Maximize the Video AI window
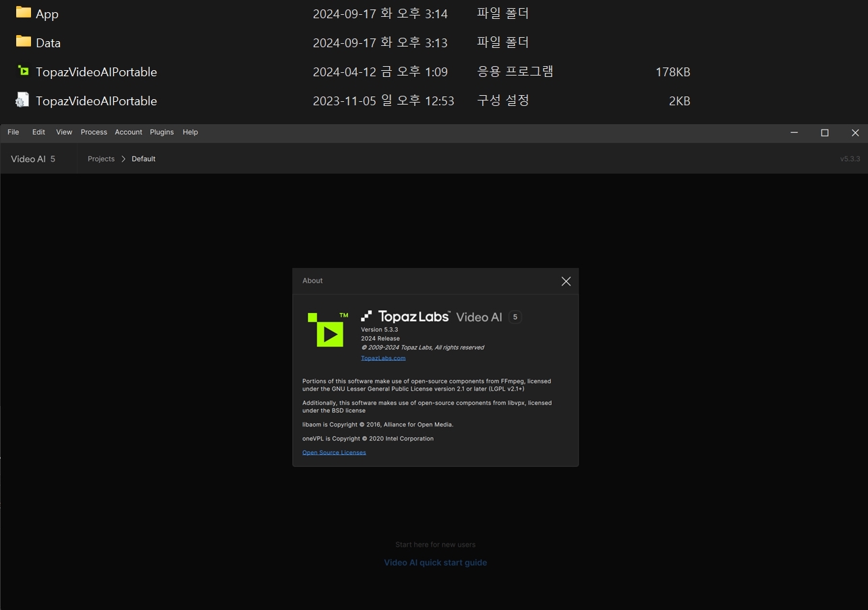Image resolution: width=868 pixels, height=610 pixels. tap(824, 133)
